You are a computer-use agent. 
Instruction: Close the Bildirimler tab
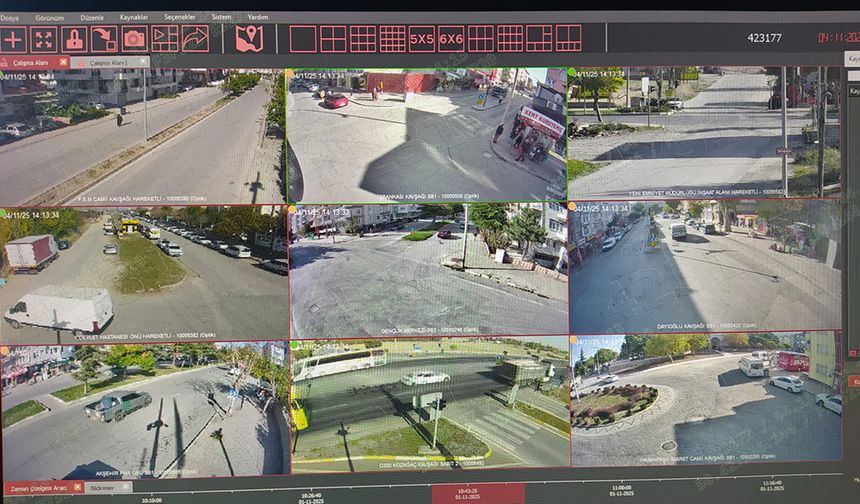127,487
